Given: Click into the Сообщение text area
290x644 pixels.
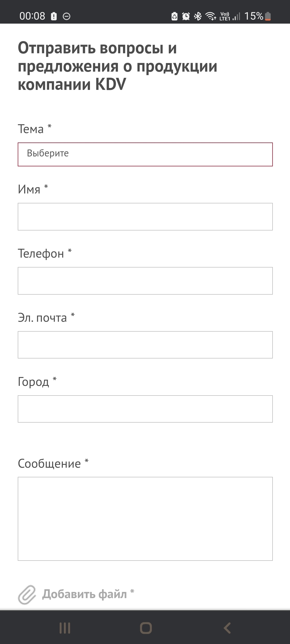Looking at the screenshot, I should tap(145, 519).
